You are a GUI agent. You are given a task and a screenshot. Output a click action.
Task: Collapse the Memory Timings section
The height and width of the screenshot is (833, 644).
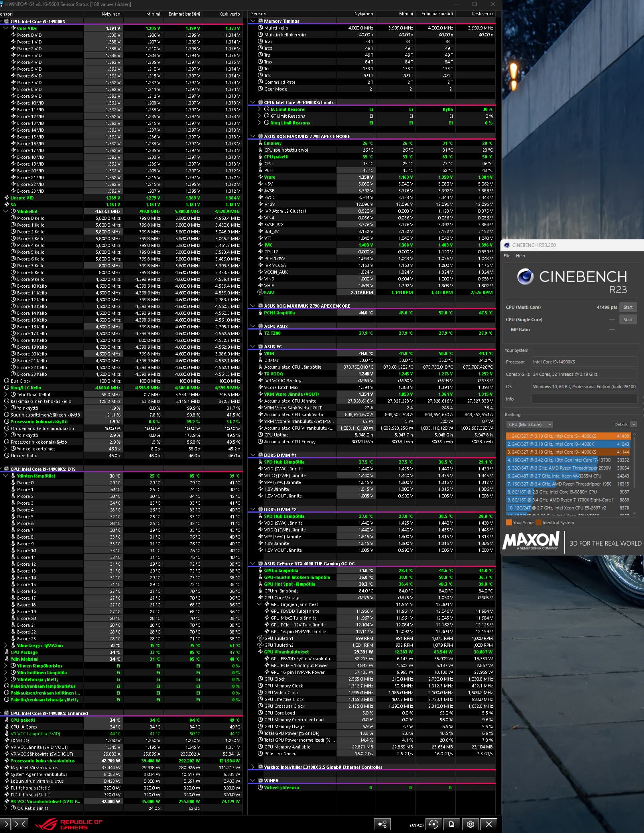pos(253,21)
